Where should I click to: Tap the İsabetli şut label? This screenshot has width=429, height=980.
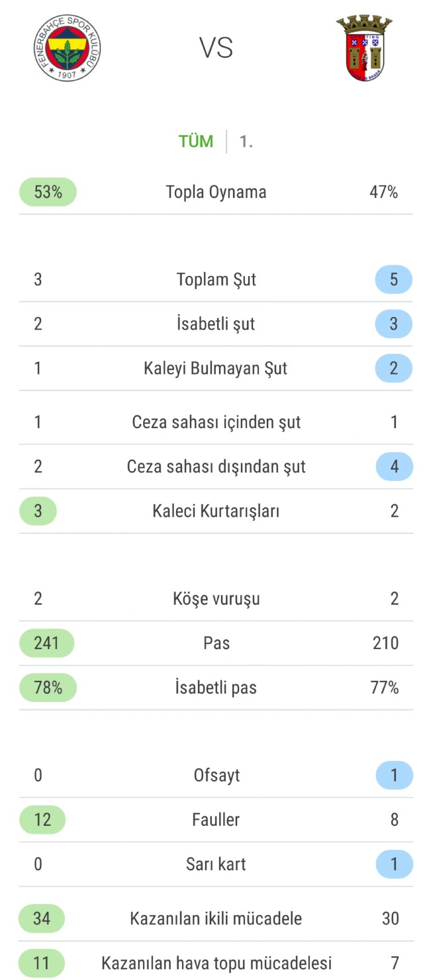(x=216, y=324)
